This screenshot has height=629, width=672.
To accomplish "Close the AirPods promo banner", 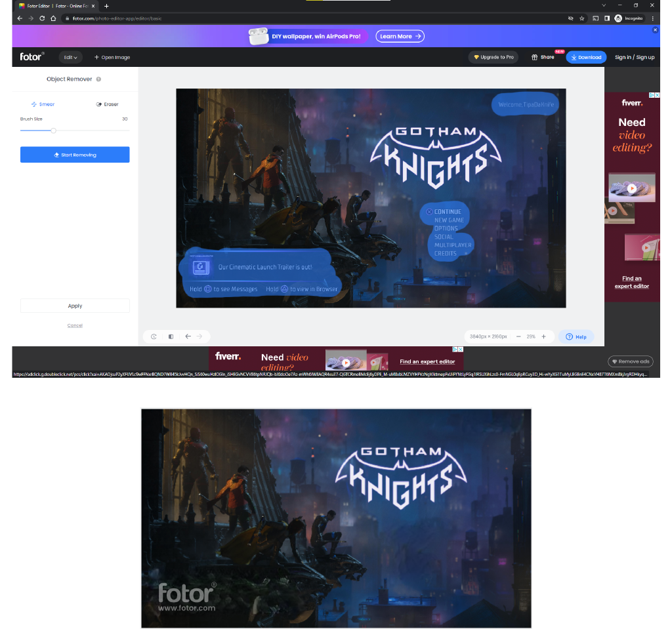I will pyautogui.click(x=655, y=30).
